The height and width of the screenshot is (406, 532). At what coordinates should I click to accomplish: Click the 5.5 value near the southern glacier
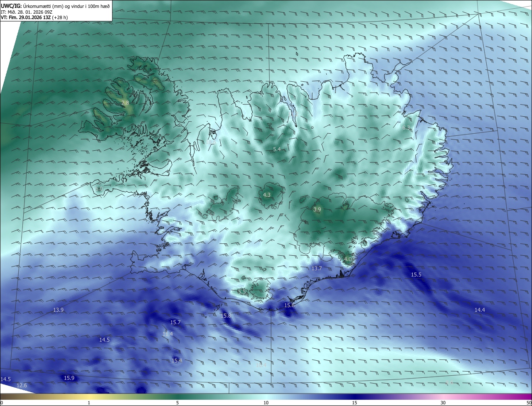pyautogui.click(x=241, y=291)
